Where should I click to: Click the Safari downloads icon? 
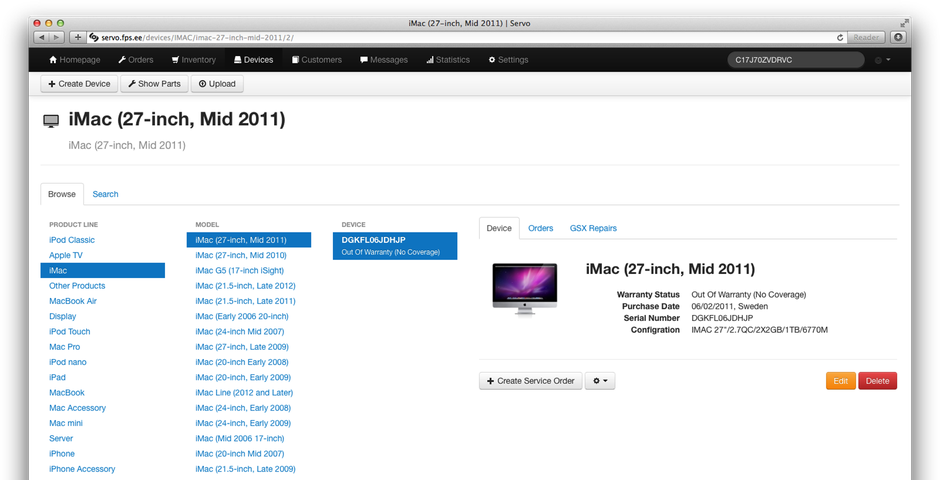coord(898,37)
